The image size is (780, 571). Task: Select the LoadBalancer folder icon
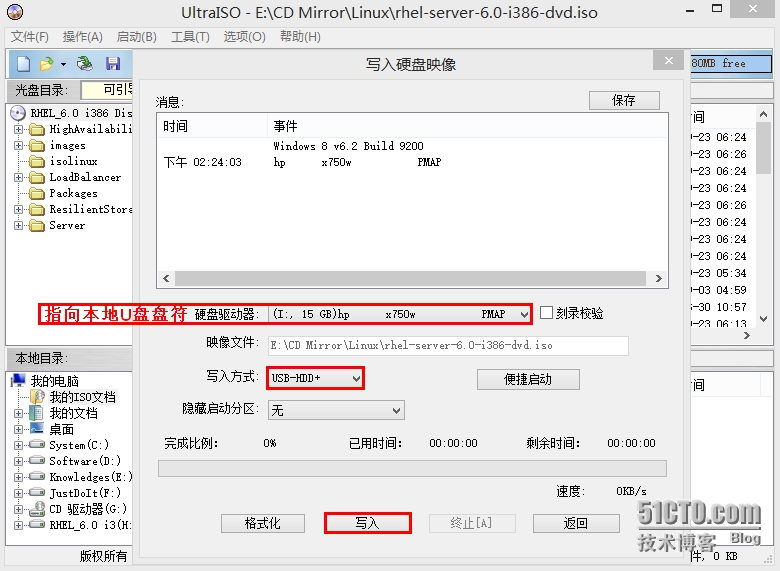coord(37,178)
